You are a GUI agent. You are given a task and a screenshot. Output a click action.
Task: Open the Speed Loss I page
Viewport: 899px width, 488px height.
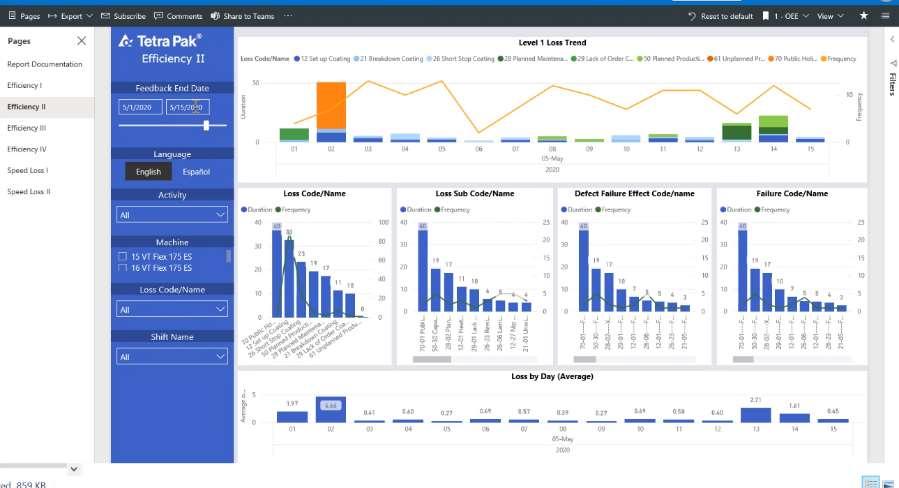pyautogui.click(x=28, y=170)
